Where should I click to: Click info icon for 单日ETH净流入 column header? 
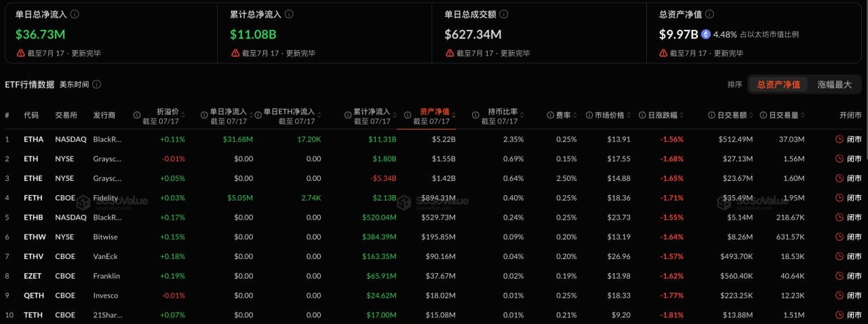pyautogui.click(x=258, y=115)
